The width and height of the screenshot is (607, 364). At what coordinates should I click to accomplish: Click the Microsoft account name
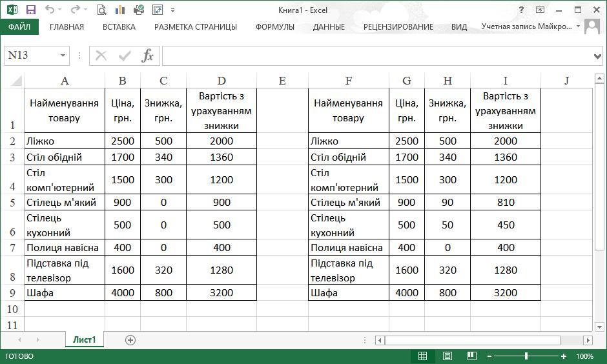[x=526, y=26]
